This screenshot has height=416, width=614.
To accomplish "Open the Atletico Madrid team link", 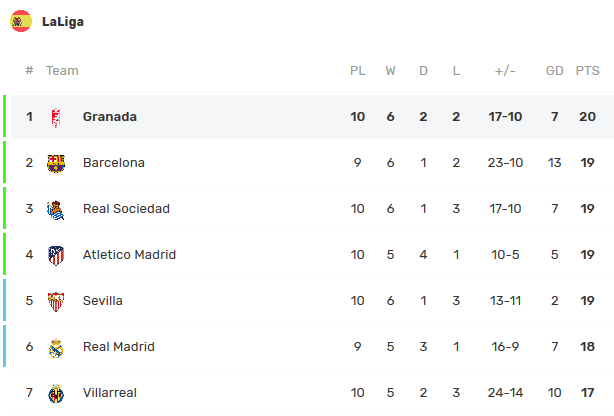I will [129, 255].
